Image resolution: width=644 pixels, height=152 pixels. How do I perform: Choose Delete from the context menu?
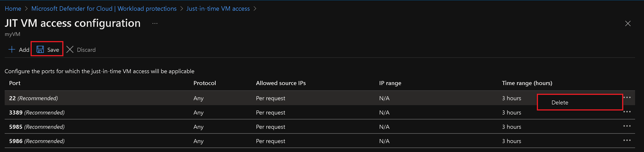560,102
